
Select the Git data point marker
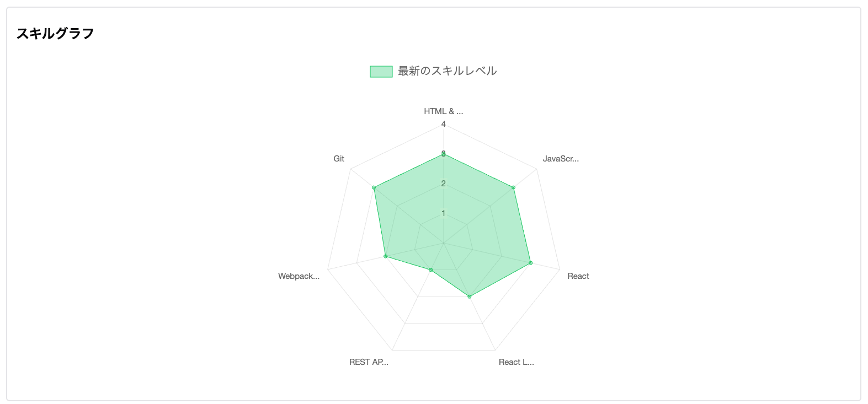pos(374,187)
